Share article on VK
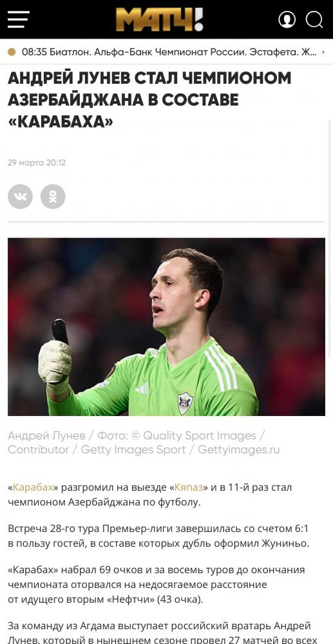Screen dimensions: 333x644 click(20, 196)
